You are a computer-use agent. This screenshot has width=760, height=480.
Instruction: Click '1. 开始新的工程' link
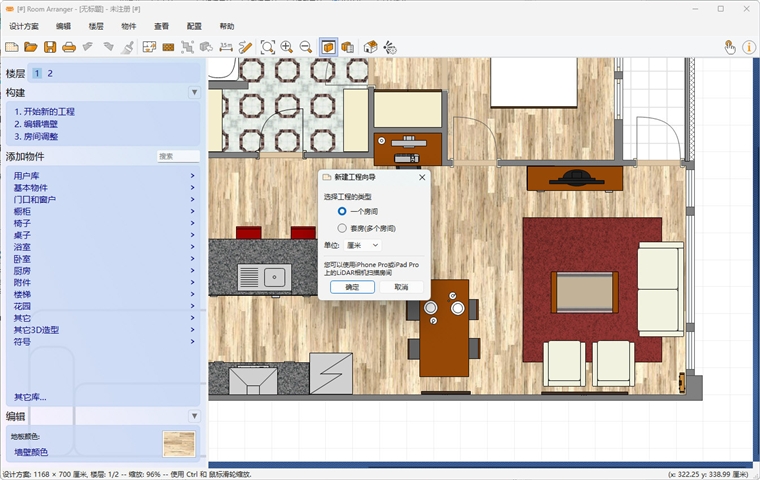tap(44, 112)
